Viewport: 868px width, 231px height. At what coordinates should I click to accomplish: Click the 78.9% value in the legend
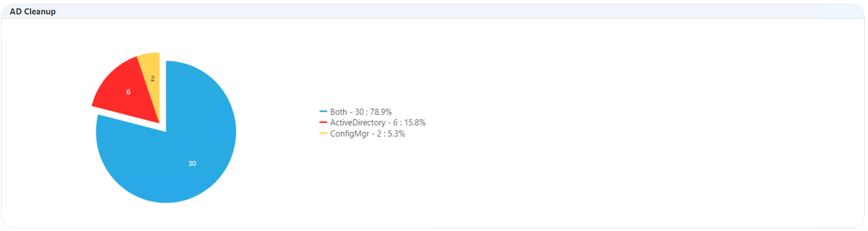[x=381, y=112]
